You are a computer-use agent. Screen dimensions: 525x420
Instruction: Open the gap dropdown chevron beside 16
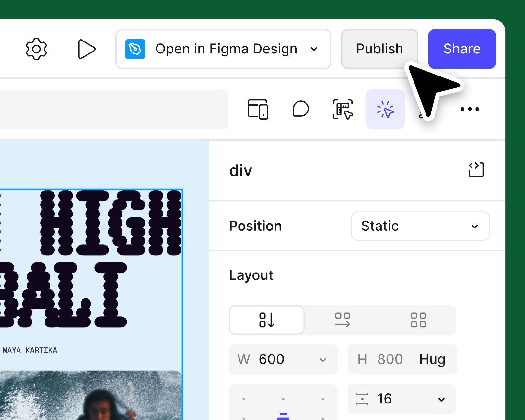pyautogui.click(x=441, y=399)
